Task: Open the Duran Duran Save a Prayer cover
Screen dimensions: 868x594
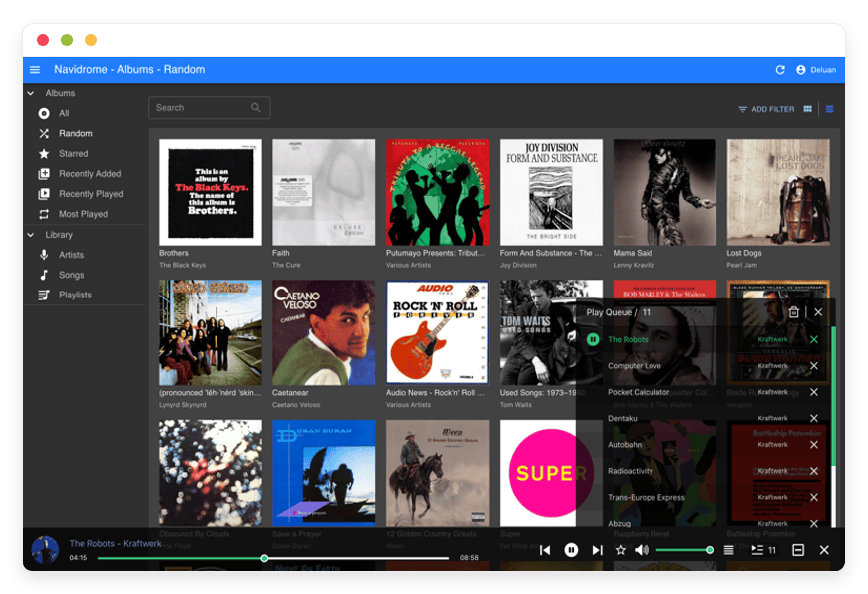Action: (x=324, y=472)
